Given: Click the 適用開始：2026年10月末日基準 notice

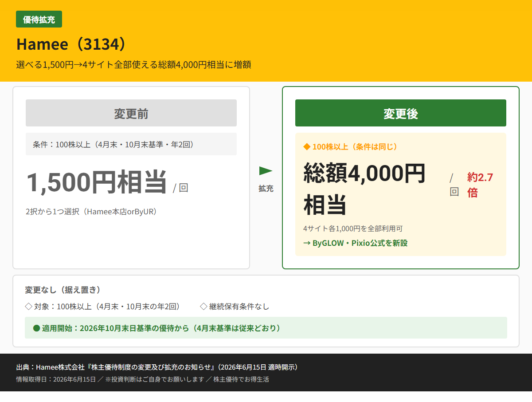Looking at the screenshot, I should [266, 328].
